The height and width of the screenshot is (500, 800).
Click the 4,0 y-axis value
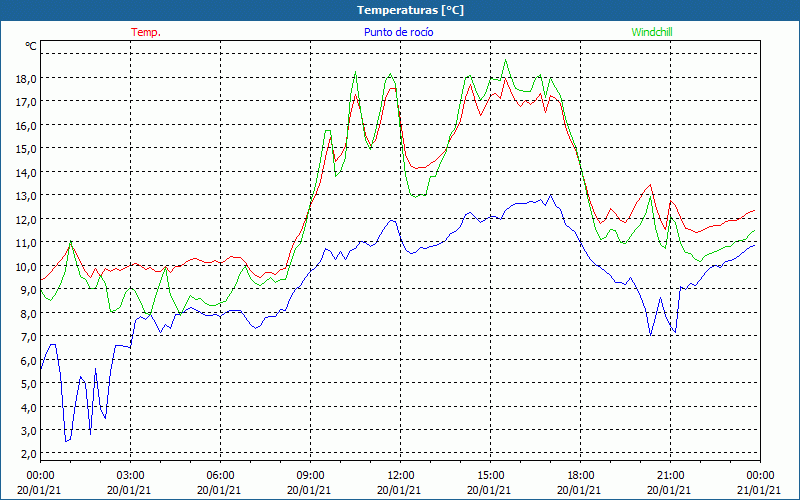tap(29, 407)
